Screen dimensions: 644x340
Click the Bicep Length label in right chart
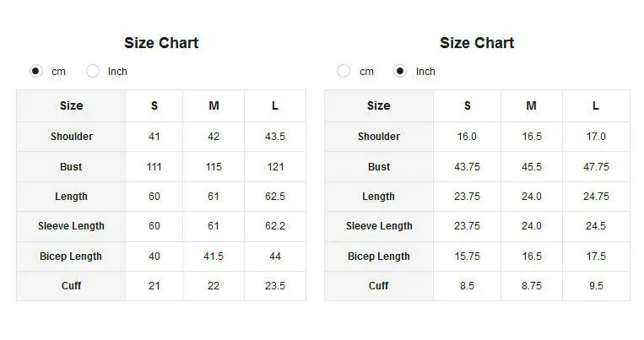[379, 256]
